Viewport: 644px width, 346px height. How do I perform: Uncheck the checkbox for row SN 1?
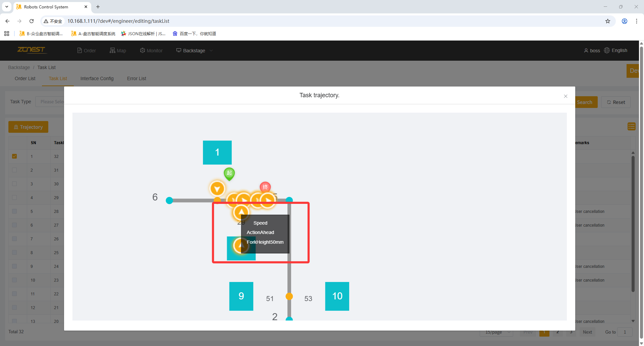coord(14,156)
